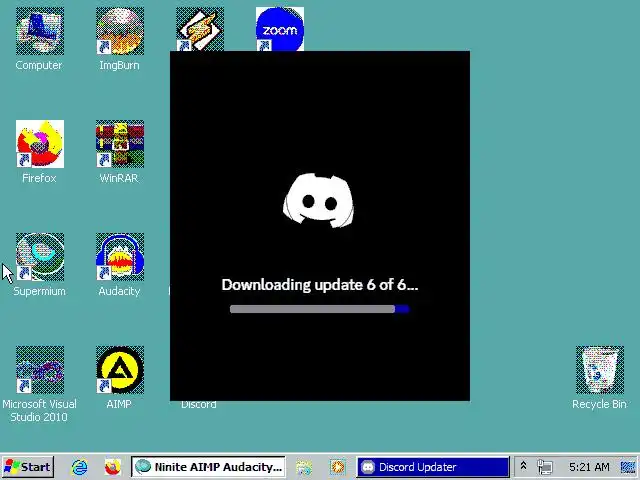Select the Winamp lightning bolt shortcut
640x480 pixels.
pos(200,29)
